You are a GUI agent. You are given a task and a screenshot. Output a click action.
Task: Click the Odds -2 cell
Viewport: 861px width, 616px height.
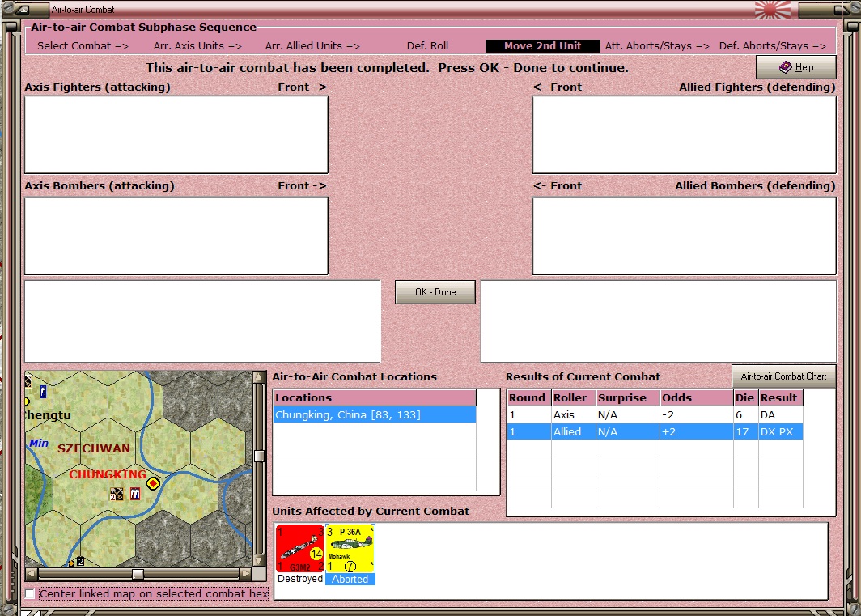[x=696, y=415]
